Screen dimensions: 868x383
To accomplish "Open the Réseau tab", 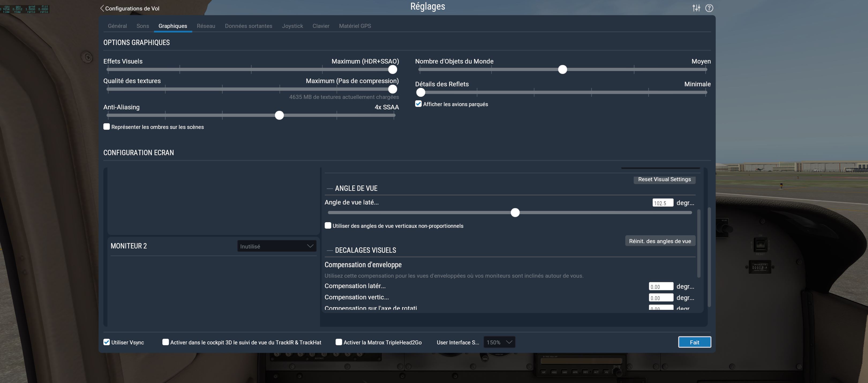I will coord(206,26).
